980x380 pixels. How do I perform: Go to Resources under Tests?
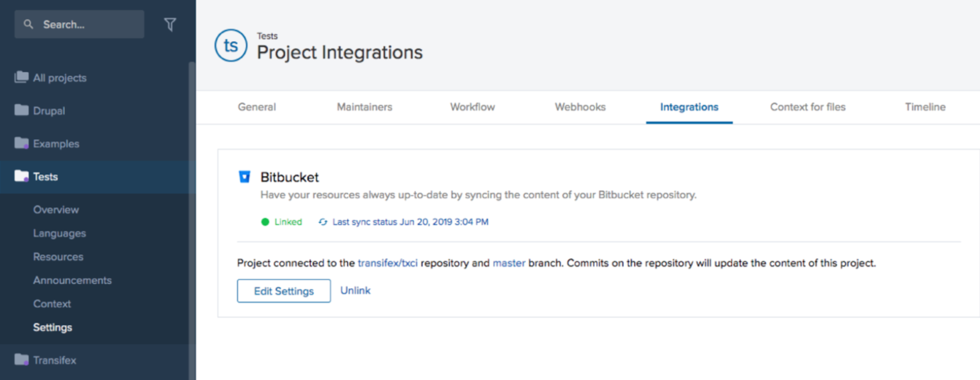tap(58, 257)
